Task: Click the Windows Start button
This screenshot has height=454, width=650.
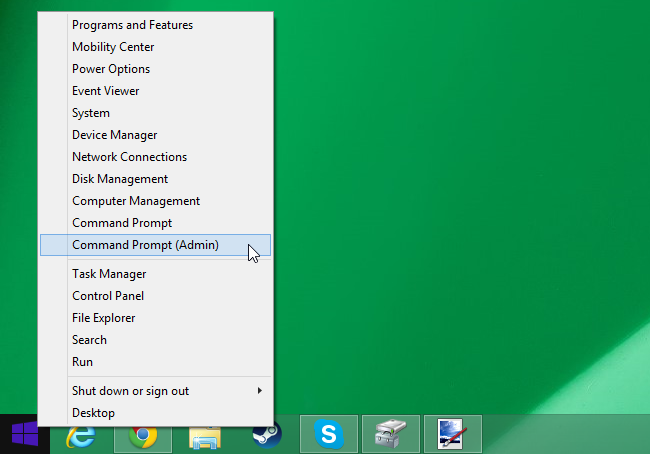Action: [24, 434]
